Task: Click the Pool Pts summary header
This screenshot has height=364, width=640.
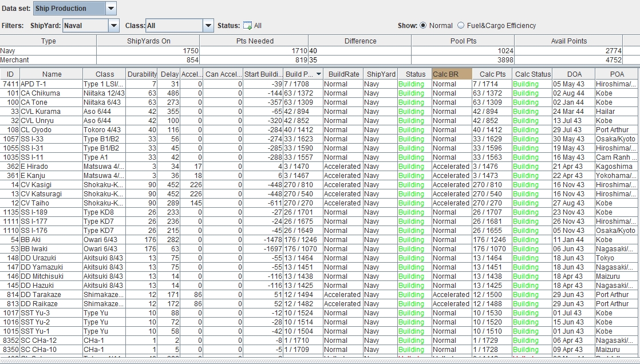Action: coord(463,41)
